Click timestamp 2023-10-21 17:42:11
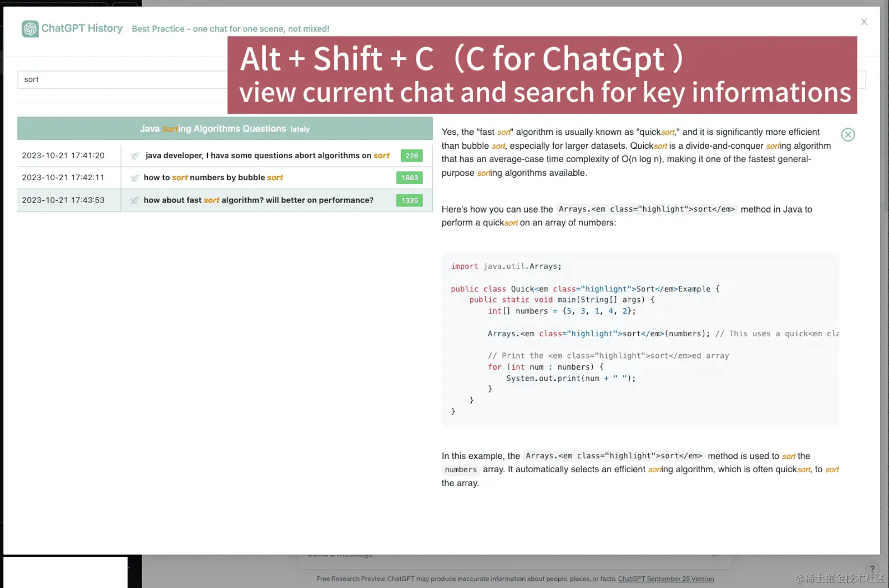889x588 pixels. click(63, 177)
